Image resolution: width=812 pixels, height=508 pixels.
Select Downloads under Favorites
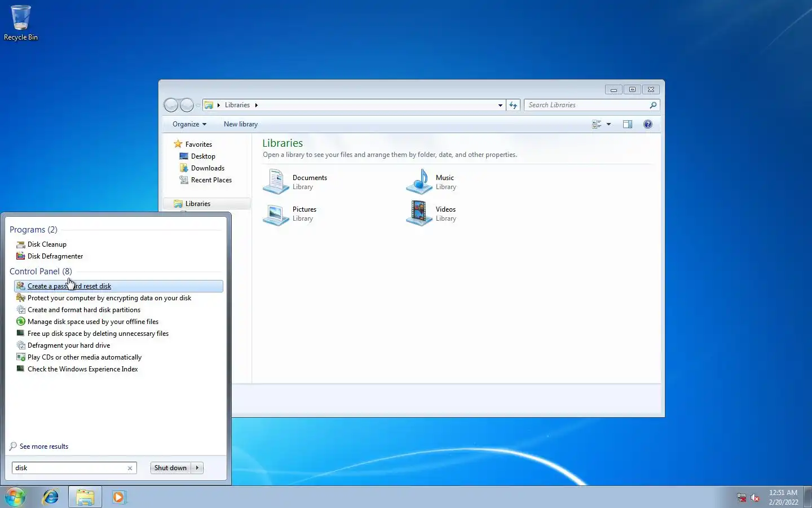208,168
